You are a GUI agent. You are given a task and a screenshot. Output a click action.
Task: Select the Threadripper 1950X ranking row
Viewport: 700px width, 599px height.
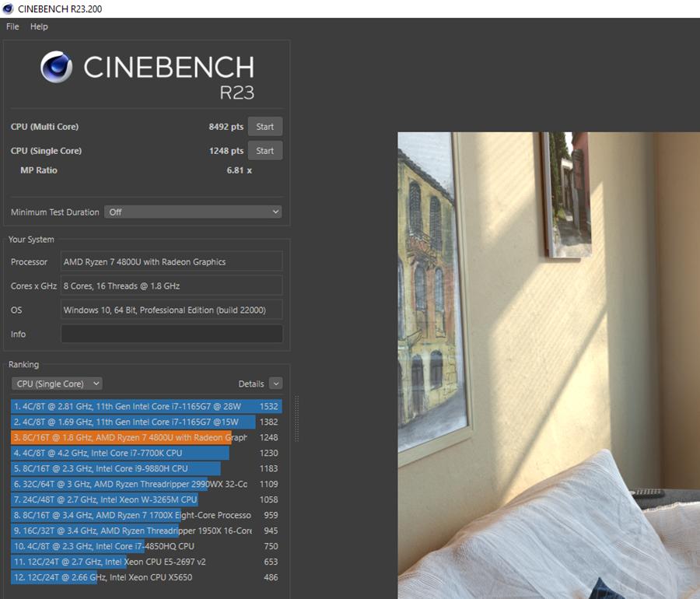tap(146, 531)
